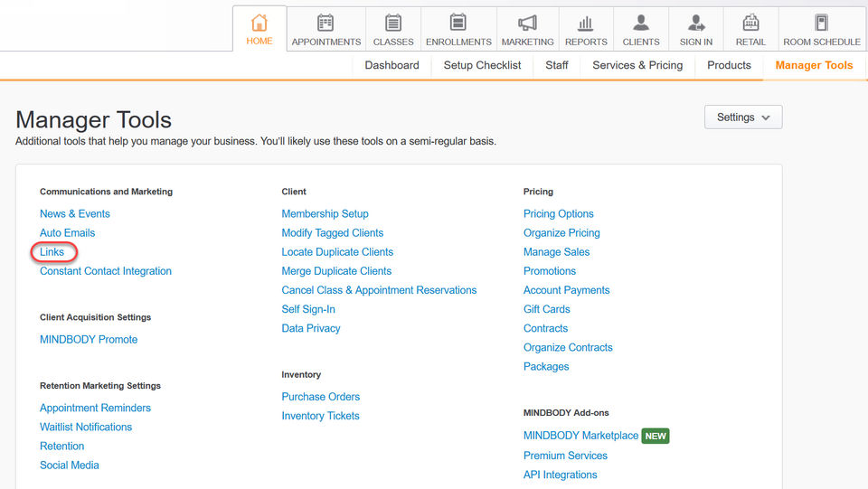Viewport: 868px width, 489px height.
Task: Open API Integrations
Action: click(x=561, y=475)
